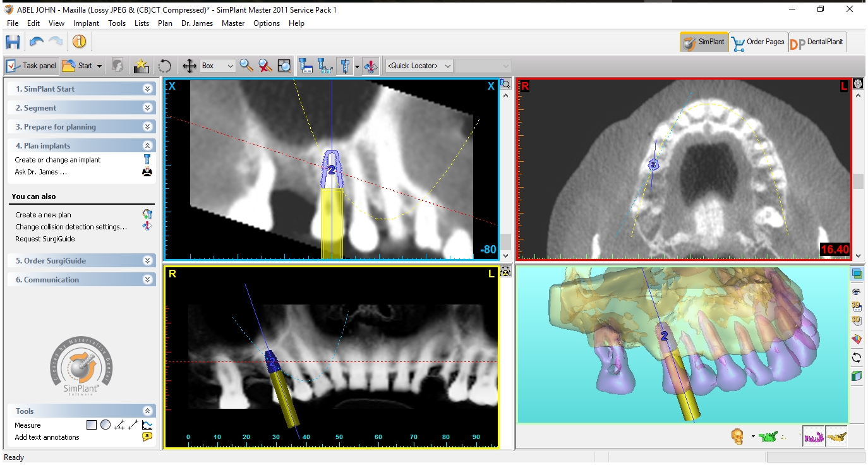Expand the 6. Communication section
The height and width of the screenshot is (465, 868).
click(x=148, y=280)
